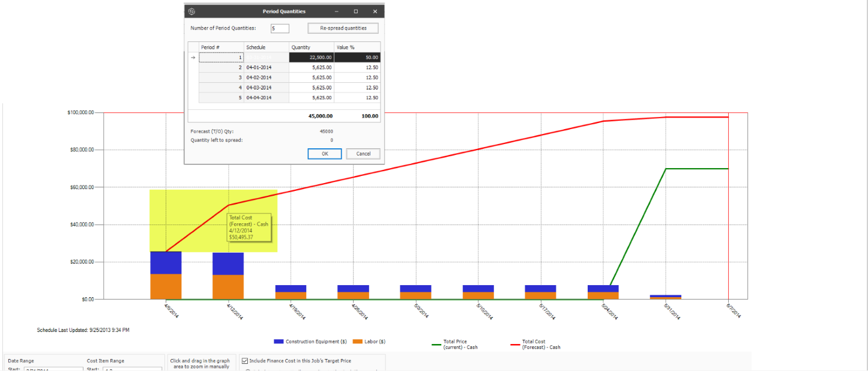Click the row pointer arrow beside Period 1
Image resolution: width=868 pixels, height=371 pixels.
[x=193, y=58]
